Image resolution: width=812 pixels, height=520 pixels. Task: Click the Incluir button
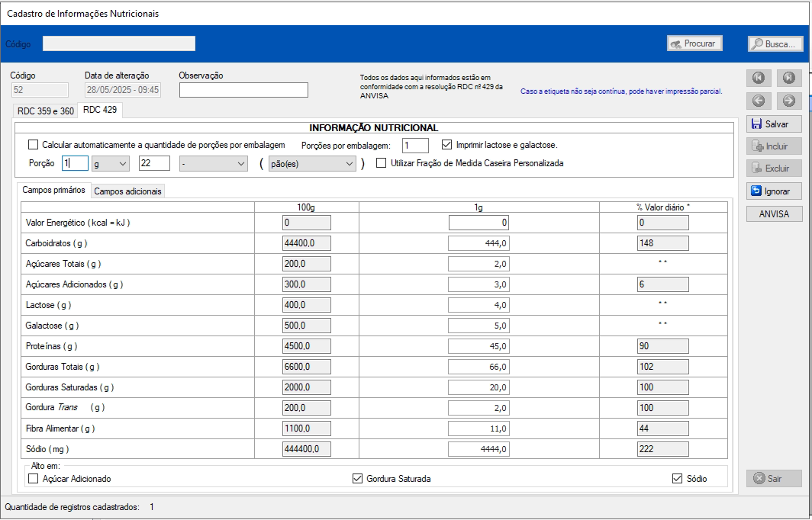tap(774, 146)
